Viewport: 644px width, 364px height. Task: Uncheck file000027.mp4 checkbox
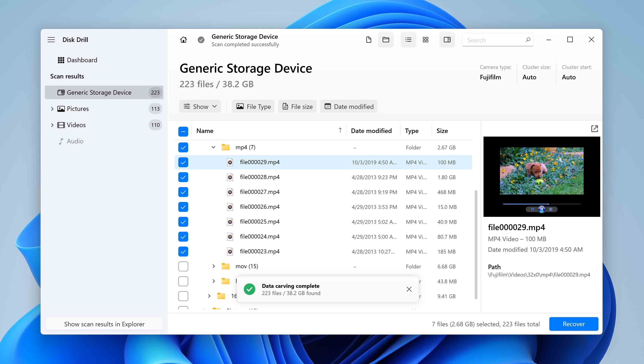tap(183, 192)
